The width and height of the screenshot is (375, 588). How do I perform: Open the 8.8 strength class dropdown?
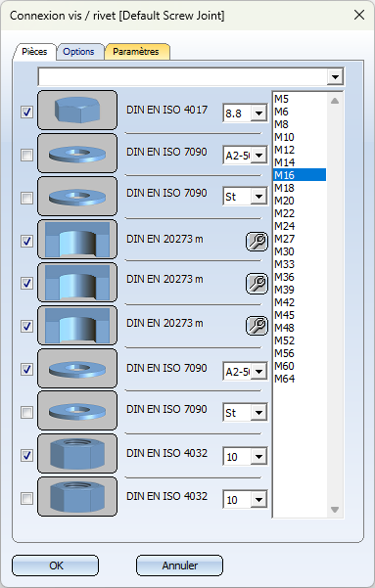pos(259,113)
